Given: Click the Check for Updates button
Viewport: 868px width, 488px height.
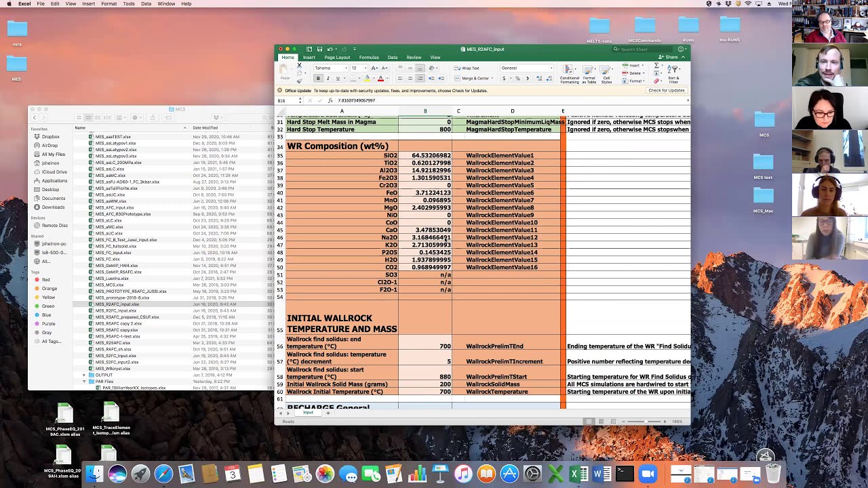Looking at the screenshot, I should coord(667,91).
